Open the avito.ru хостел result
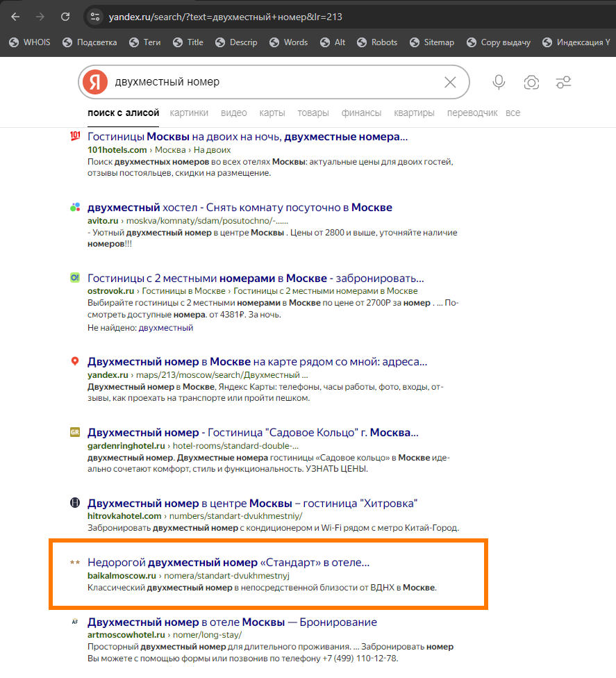The height and width of the screenshot is (678, 616). [x=240, y=207]
